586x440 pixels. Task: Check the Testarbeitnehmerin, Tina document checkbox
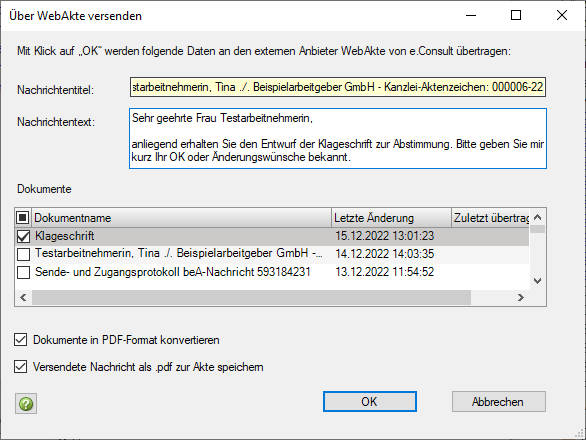(x=24, y=254)
